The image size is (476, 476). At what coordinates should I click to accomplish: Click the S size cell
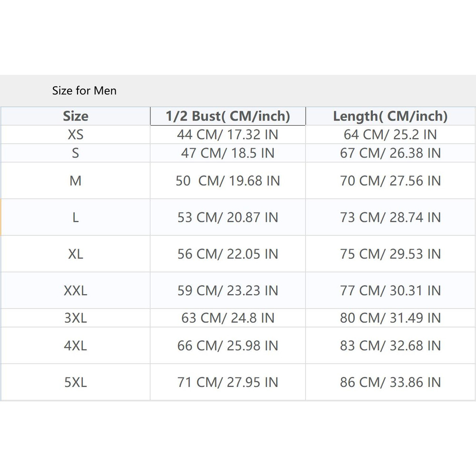pyautogui.click(x=76, y=153)
